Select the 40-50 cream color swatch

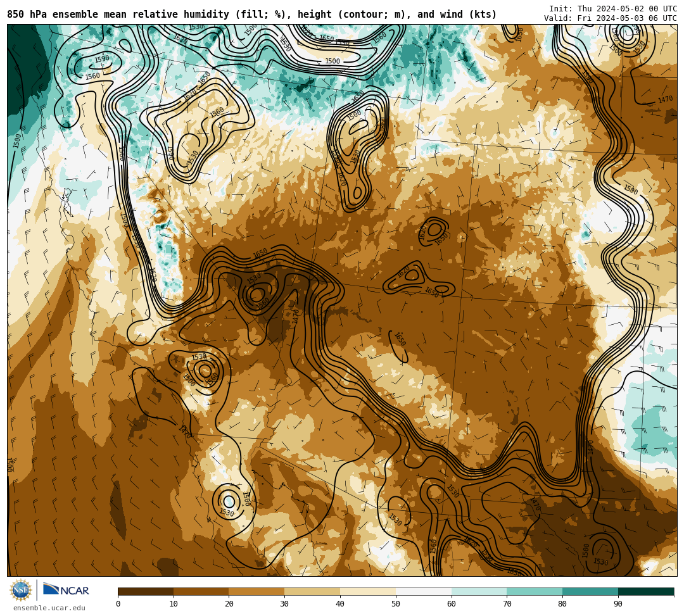click(x=368, y=591)
